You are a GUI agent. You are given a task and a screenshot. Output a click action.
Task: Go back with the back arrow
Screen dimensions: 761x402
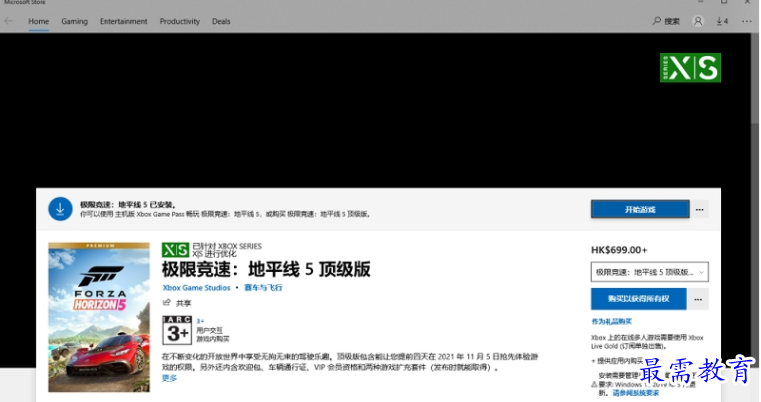coord(8,21)
